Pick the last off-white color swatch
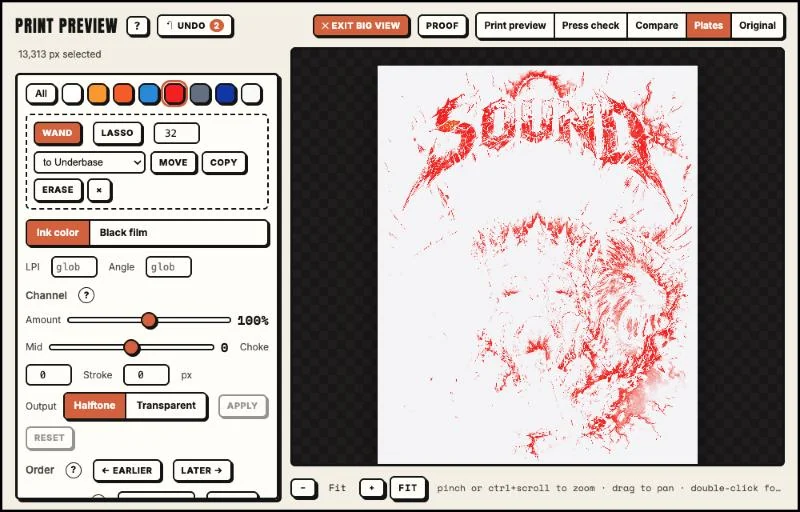The width and height of the screenshot is (800, 512). (251, 94)
